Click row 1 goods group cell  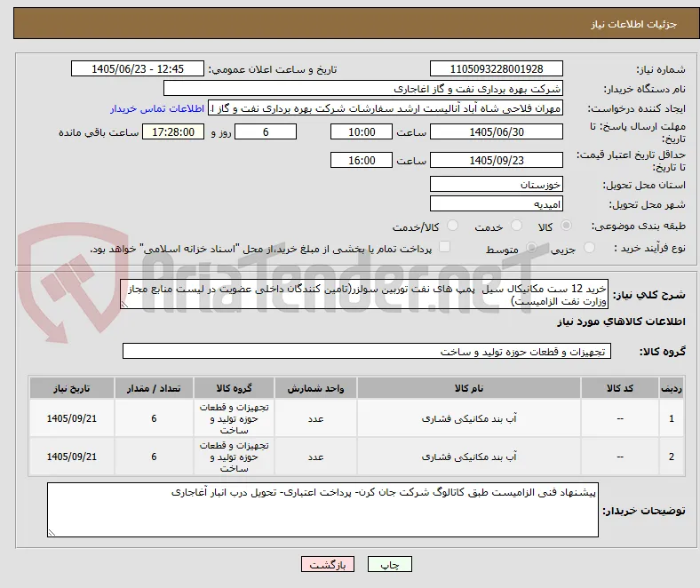click(x=234, y=418)
